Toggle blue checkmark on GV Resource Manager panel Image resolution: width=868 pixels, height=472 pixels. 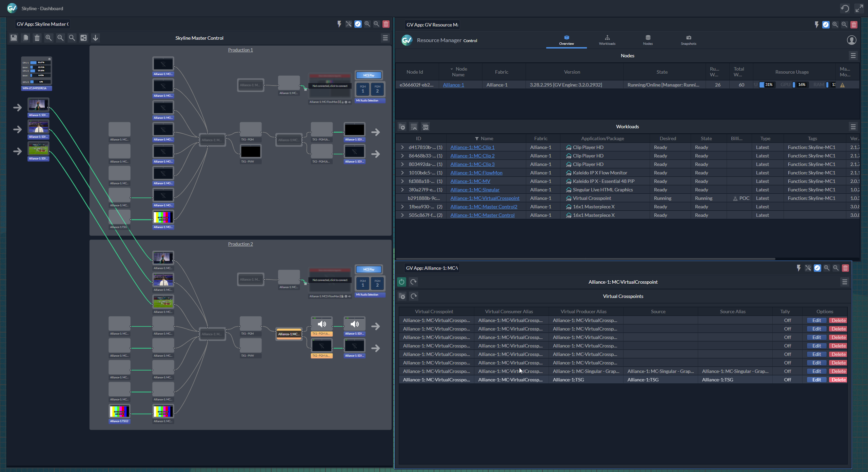click(826, 25)
